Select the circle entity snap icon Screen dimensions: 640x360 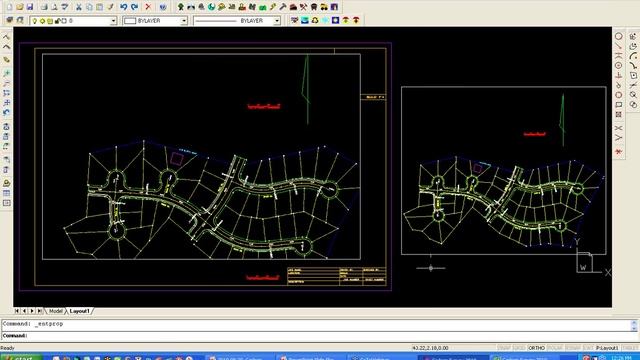619,37
